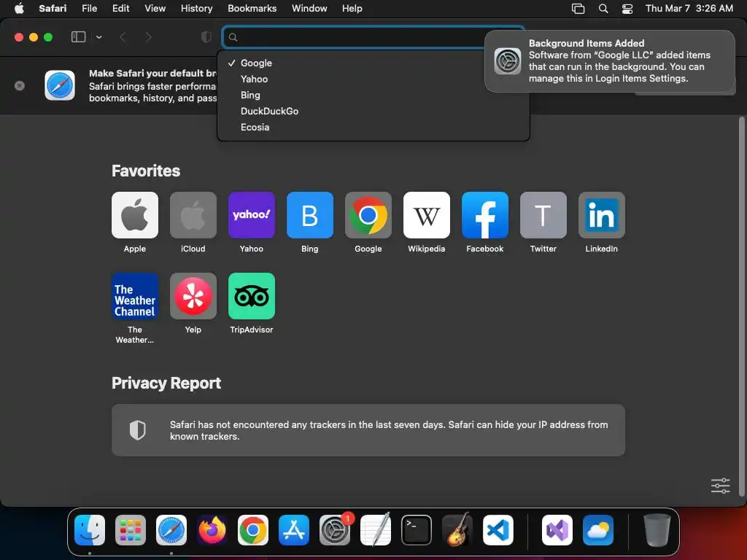
Task: Open the Privacy Report shield in the toolbar
Action: tap(206, 37)
